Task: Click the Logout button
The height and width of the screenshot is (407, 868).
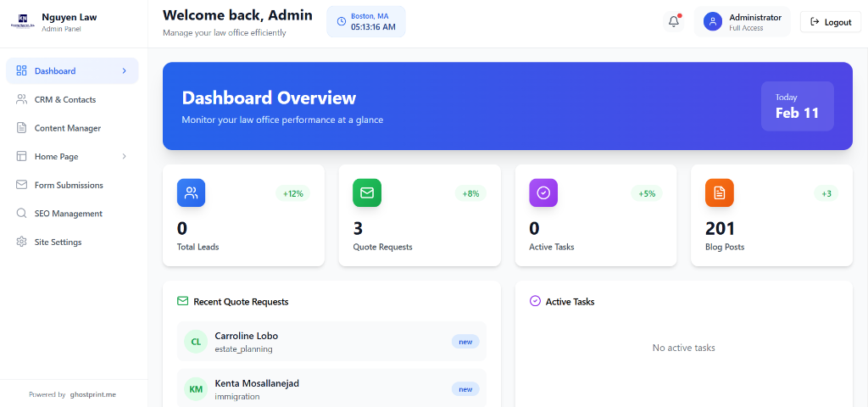Action: 831,21
